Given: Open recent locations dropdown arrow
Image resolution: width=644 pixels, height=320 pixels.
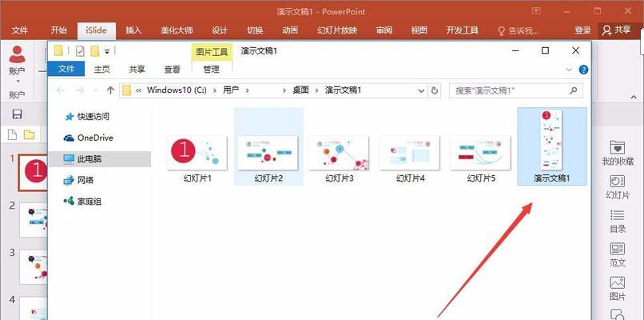Looking at the screenshot, I should pos(96,90).
